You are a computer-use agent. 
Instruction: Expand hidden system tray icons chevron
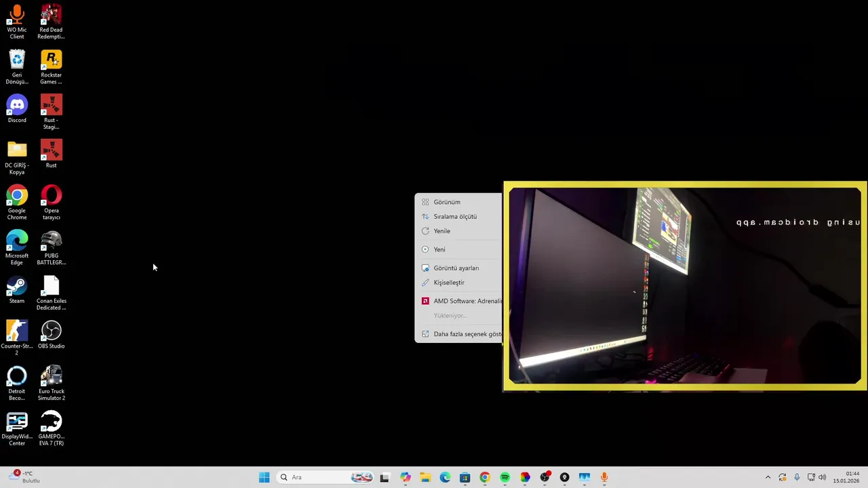(x=768, y=477)
